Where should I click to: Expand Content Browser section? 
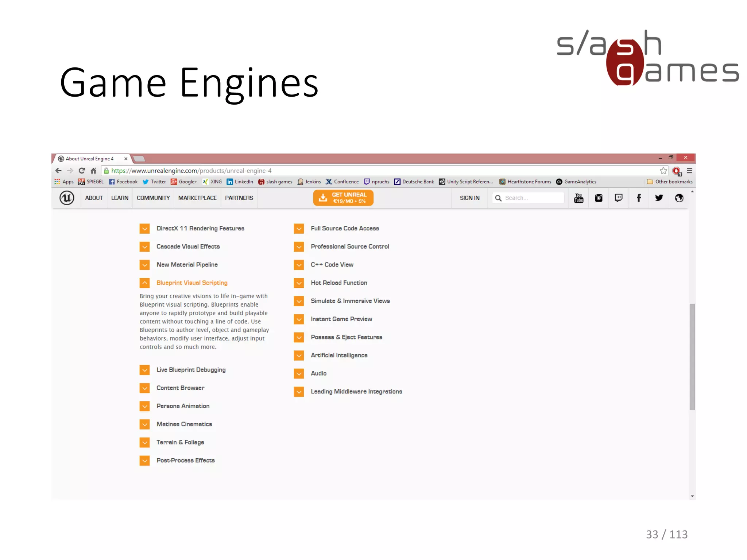[x=144, y=388]
